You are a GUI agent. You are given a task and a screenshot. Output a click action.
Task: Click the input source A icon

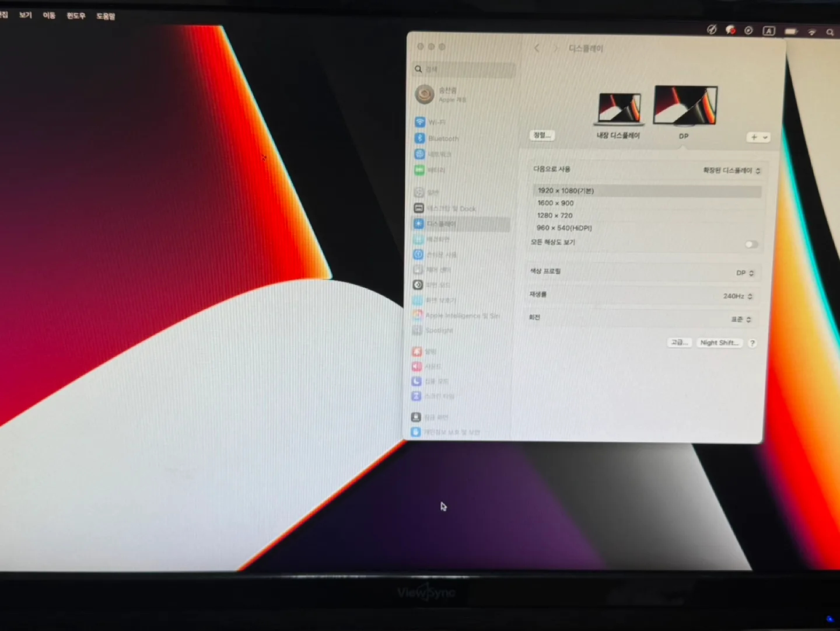tap(769, 31)
